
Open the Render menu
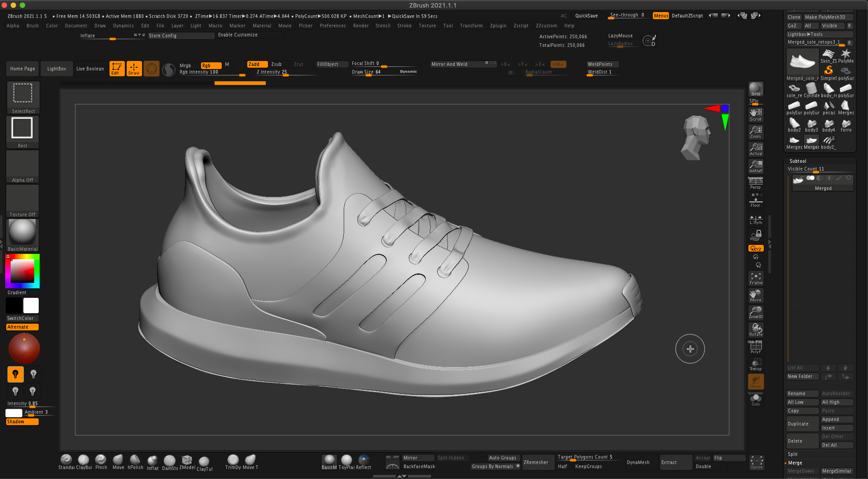tap(361, 26)
